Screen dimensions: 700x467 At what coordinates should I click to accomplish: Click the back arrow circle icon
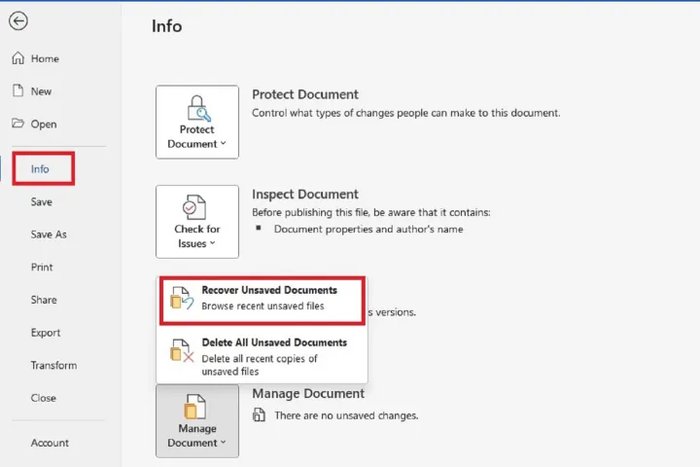point(18,21)
